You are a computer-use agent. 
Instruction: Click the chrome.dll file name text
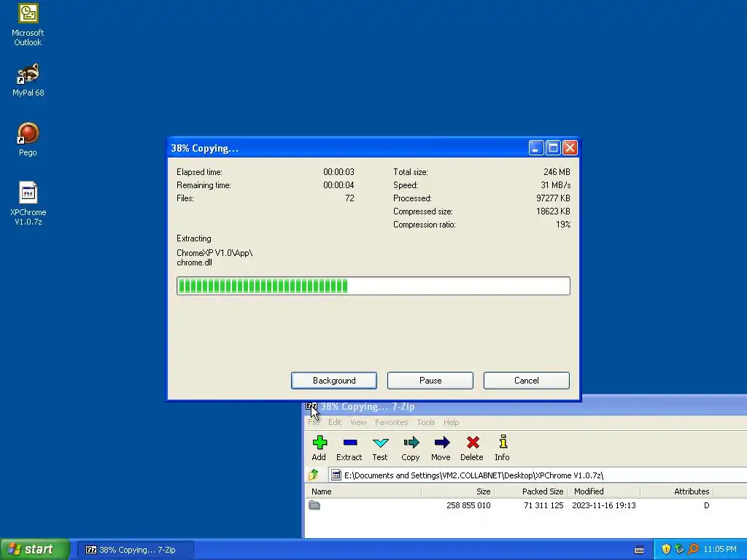point(194,262)
